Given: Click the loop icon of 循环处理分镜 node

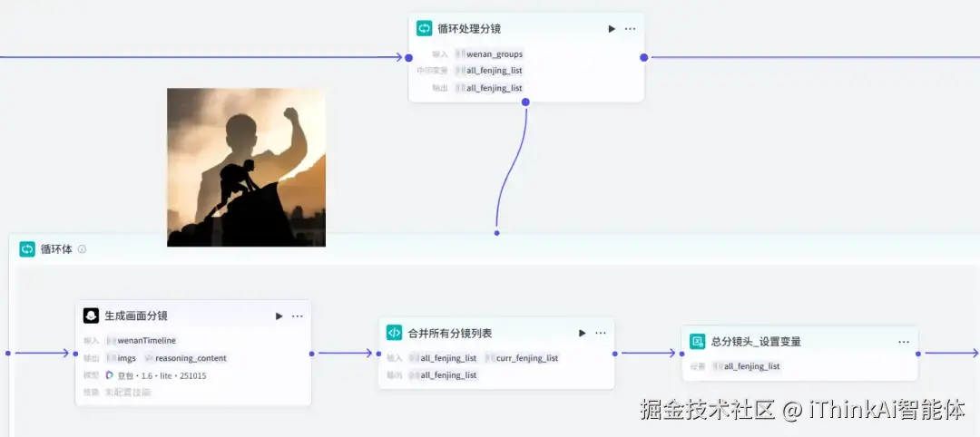Looking at the screenshot, I should (x=425, y=28).
